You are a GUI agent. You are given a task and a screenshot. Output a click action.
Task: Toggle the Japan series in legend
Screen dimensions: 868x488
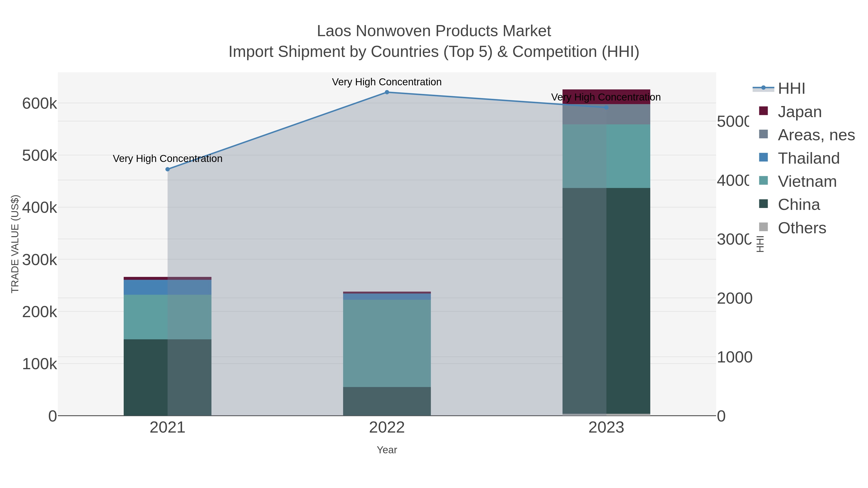click(790, 112)
